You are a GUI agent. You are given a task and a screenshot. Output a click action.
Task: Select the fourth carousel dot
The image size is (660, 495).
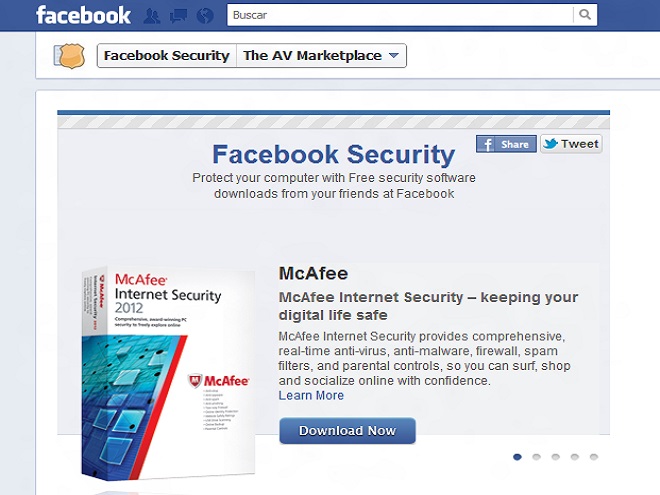click(x=574, y=457)
